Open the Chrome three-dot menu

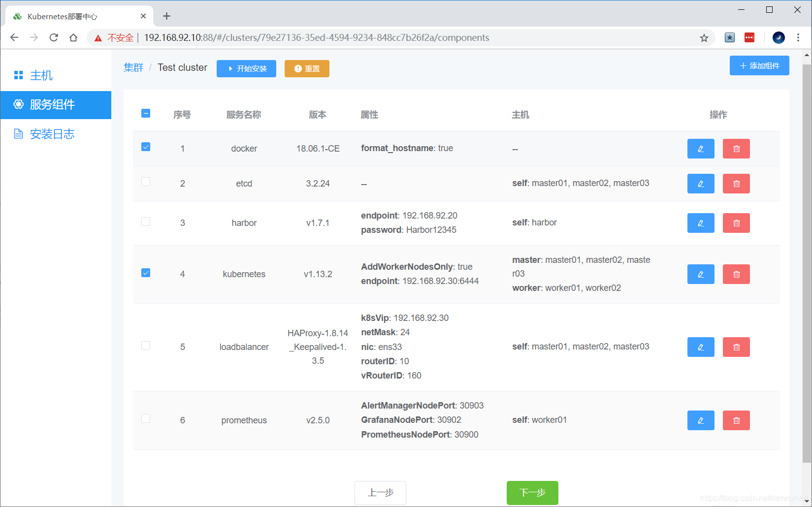pos(798,37)
